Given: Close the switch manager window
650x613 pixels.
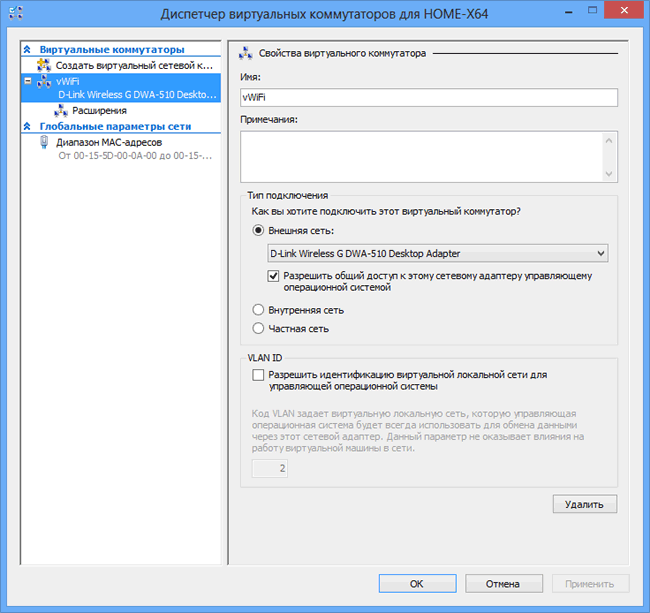Looking at the screenshot, I should [x=624, y=10].
